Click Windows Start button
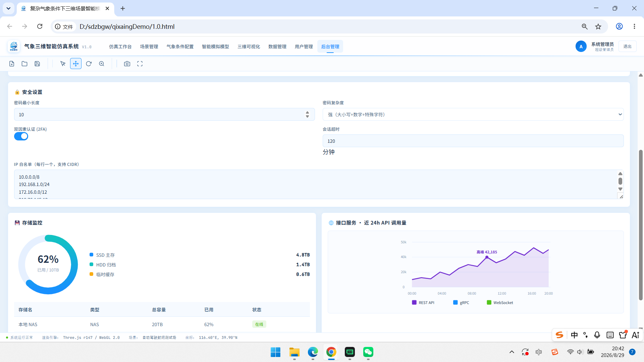 click(275, 352)
